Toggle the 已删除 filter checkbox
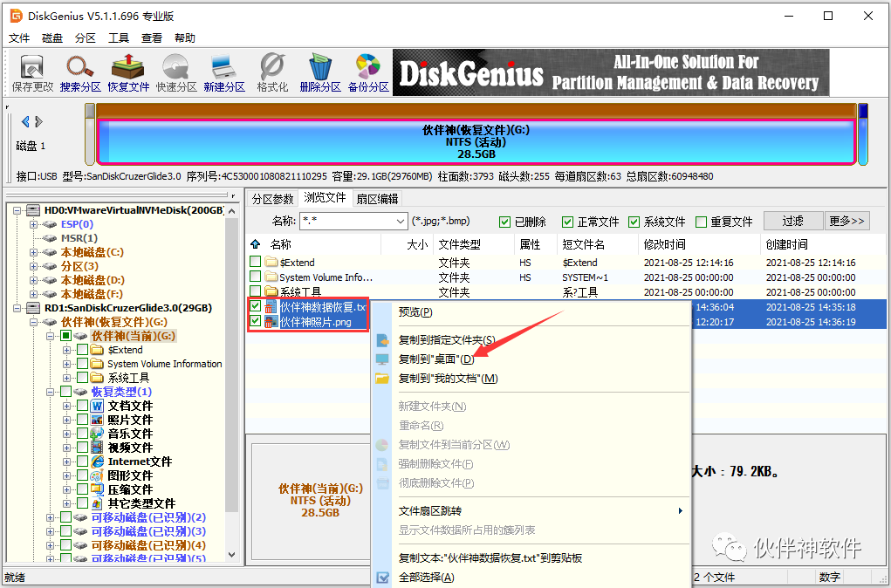Image resolution: width=891 pixels, height=588 pixels. click(x=504, y=222)
